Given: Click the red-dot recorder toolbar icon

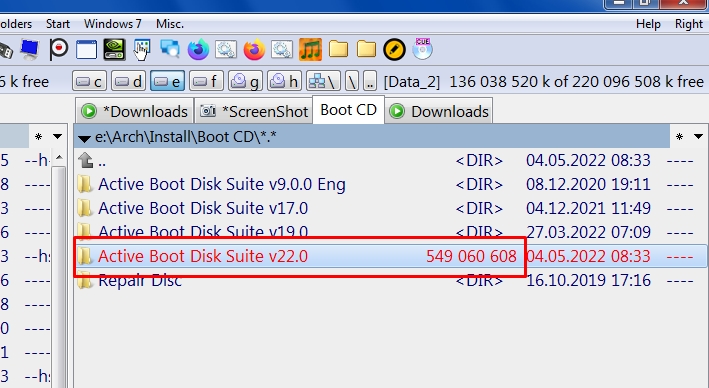Looking at the screenshot, I should (x=58, y=49).
